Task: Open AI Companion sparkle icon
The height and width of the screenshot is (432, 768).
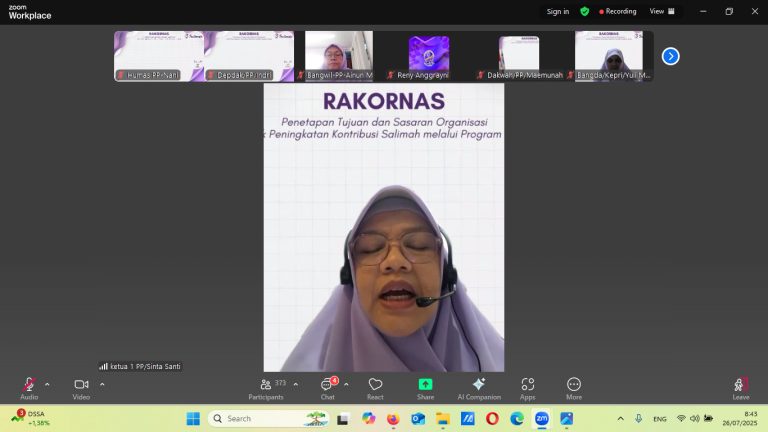Action: click(x=479, y=384)
